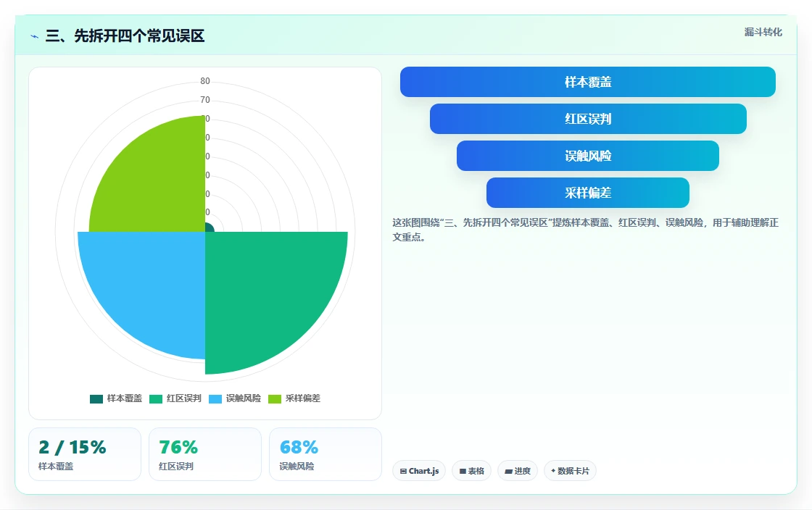Screen dimensions: 812x510
Task: Select the 进度 tag
Action: tap(518, 471)
